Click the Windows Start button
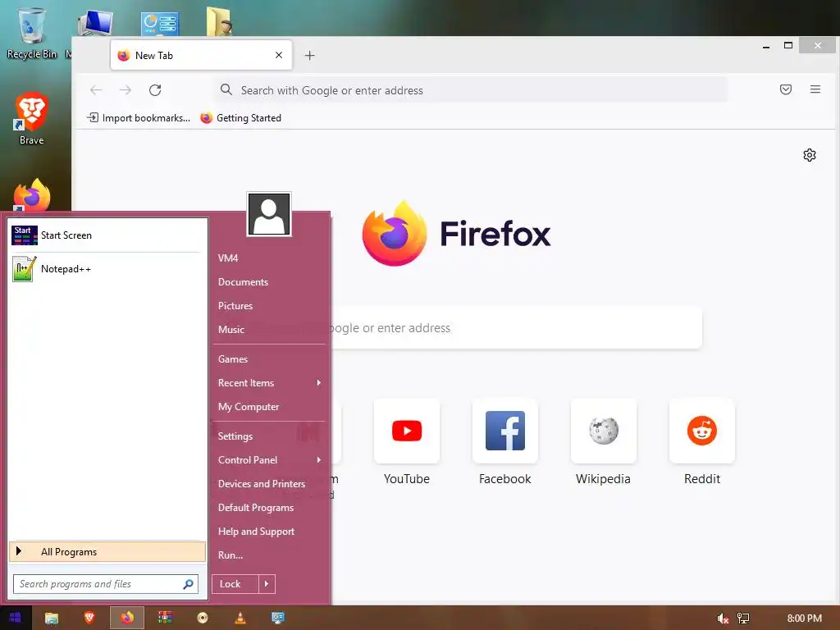 tap(16, 618)
